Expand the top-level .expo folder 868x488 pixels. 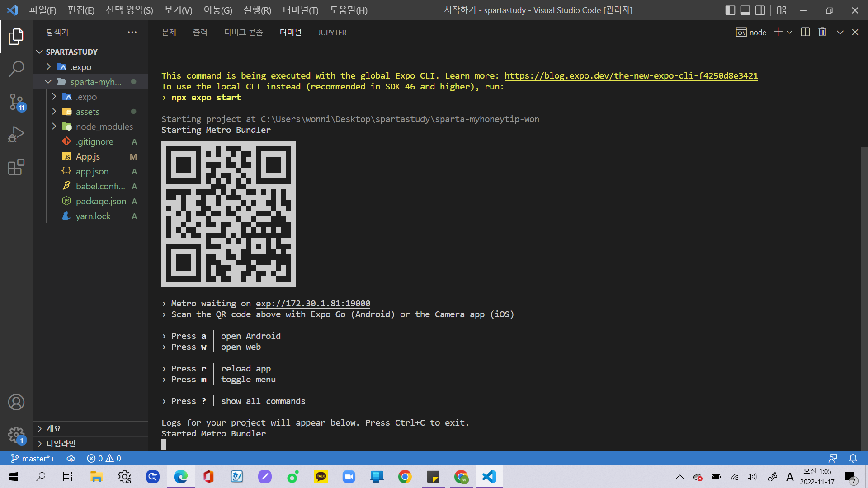point(90,67)
